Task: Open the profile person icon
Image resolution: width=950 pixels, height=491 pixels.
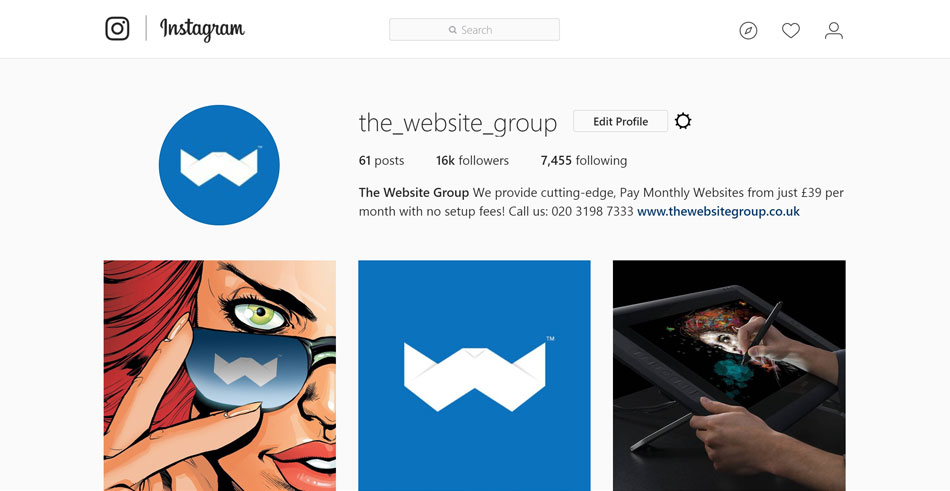Action: point(834,30)
